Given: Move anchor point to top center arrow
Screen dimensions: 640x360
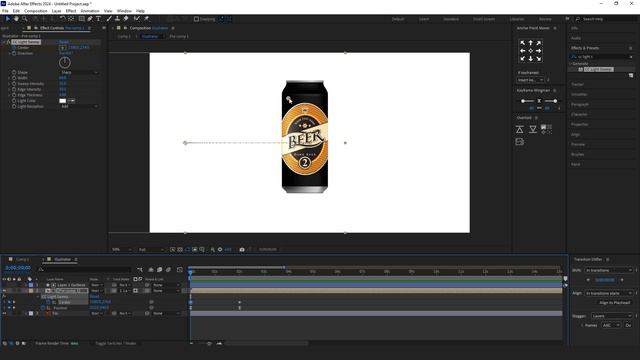Looking at the screenshot, I should click(x=531, y=43).
